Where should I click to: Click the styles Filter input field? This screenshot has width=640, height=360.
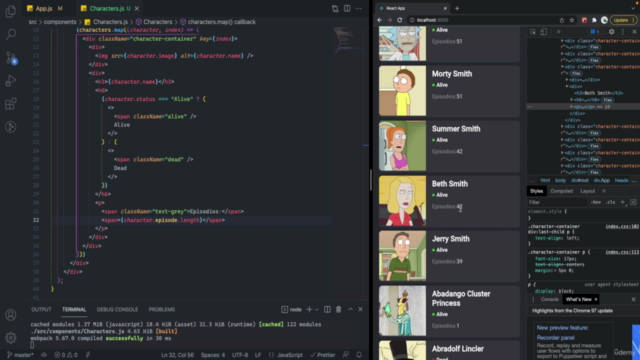(x=557, y=202)
